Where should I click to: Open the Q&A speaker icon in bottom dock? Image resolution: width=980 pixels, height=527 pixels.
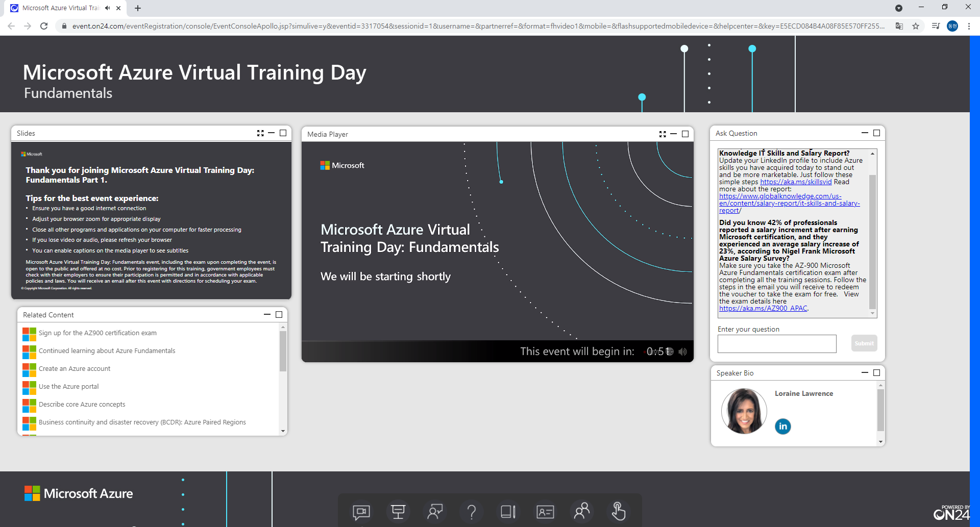(x=435, y=512)
